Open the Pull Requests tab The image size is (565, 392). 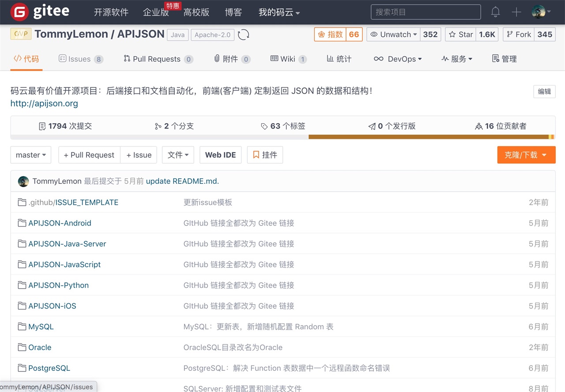158,59
